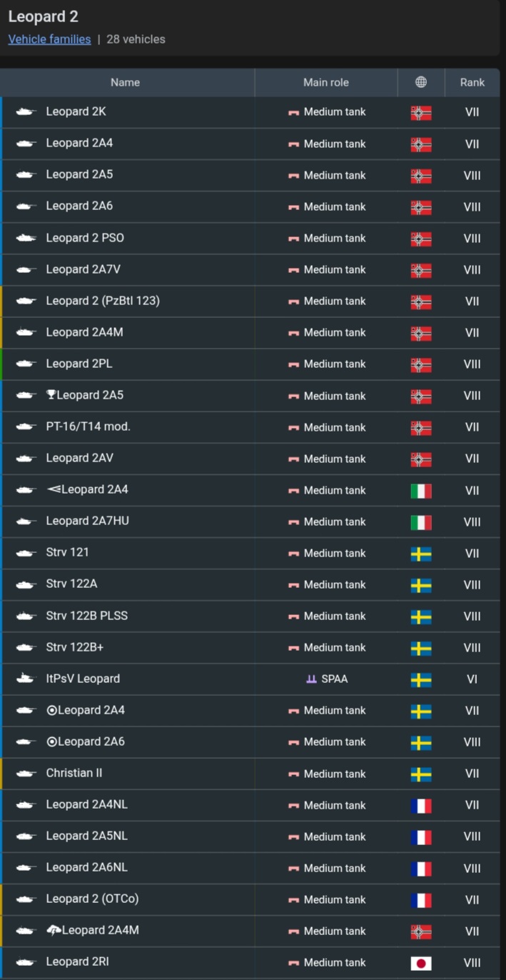The image size is (506, 980).
Task: Click France flag on Leopard 2A4NL row
Action: pos(421,806)
